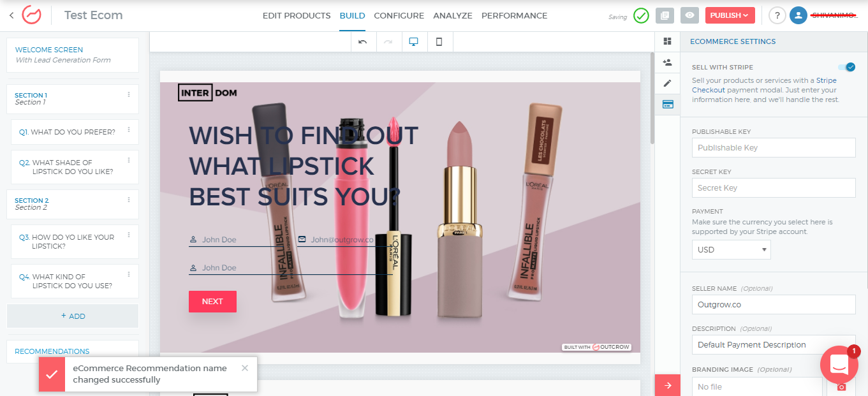The height and width of the screenshot is (396, 868).
Task: Collapse settings with the red arrow button
Action: tap(668, 385)
